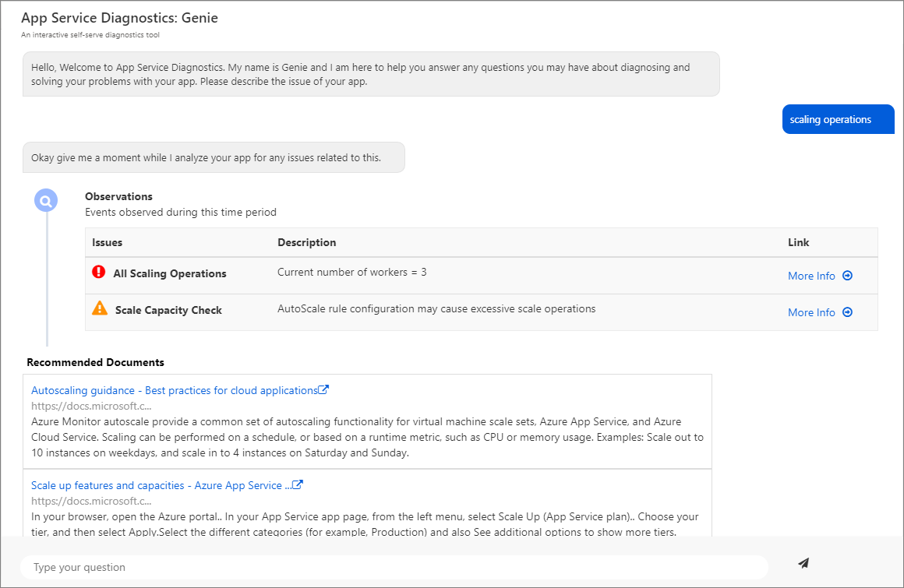Screen dimensions: 904x588
Task: Click the send message paper plane icon
Action: (x=803, y=563)
